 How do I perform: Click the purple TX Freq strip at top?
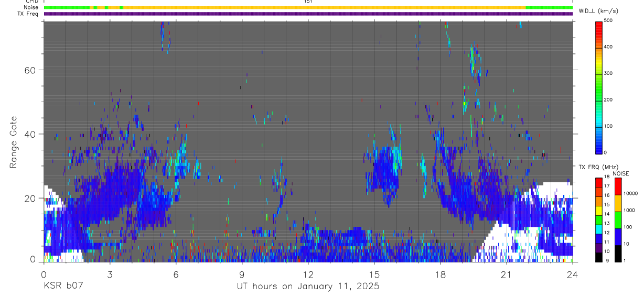click(308, 14)
